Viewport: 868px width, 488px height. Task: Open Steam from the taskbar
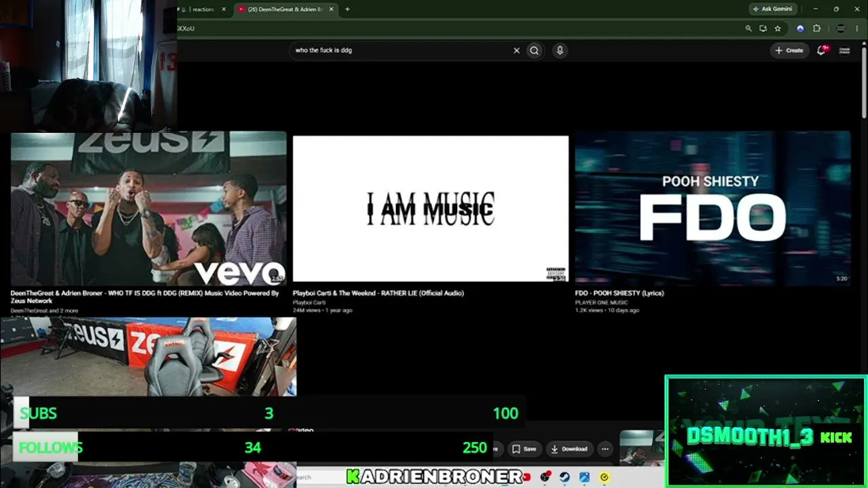point(564,477)
